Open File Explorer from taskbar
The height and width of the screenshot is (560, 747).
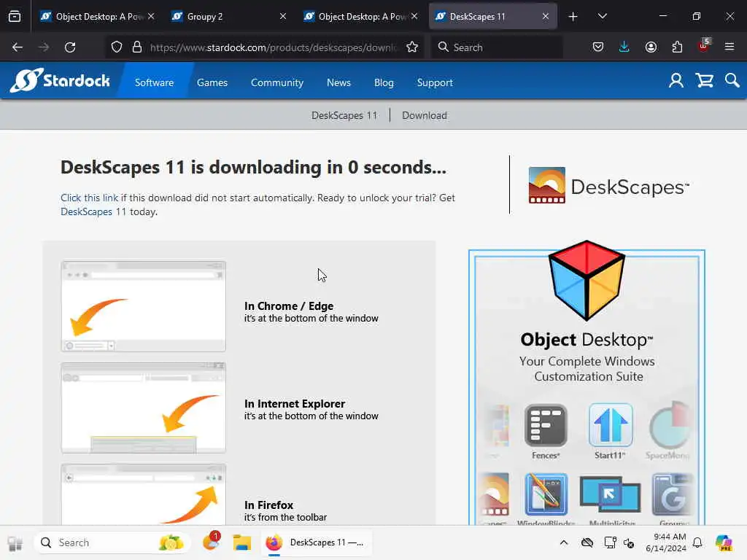(242, 542)
